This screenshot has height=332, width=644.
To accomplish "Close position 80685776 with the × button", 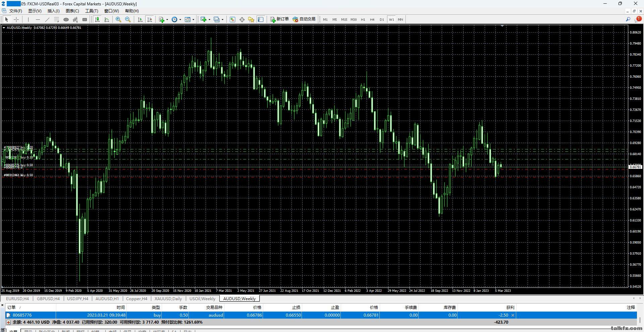I will [x=513, y=315].
